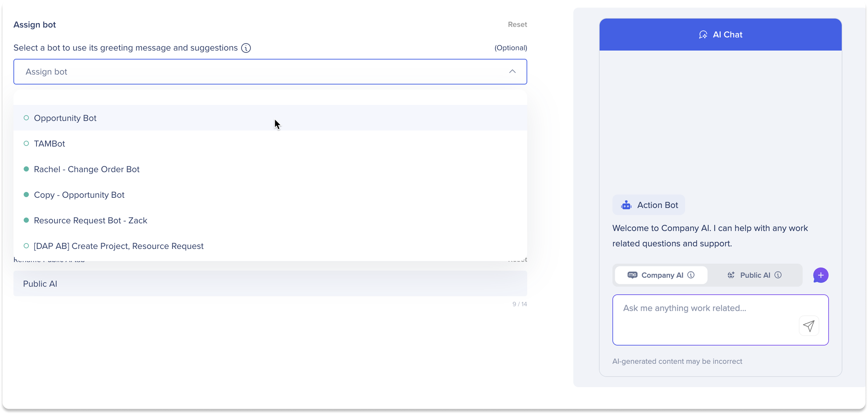Screen dimensions: 868x414
Task: Click the '(Optional)' label text
Action: [x=511, y=48]
